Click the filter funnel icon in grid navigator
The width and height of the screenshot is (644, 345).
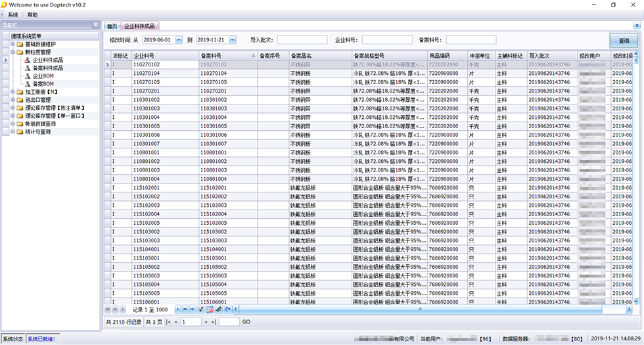tap(201, 309)
